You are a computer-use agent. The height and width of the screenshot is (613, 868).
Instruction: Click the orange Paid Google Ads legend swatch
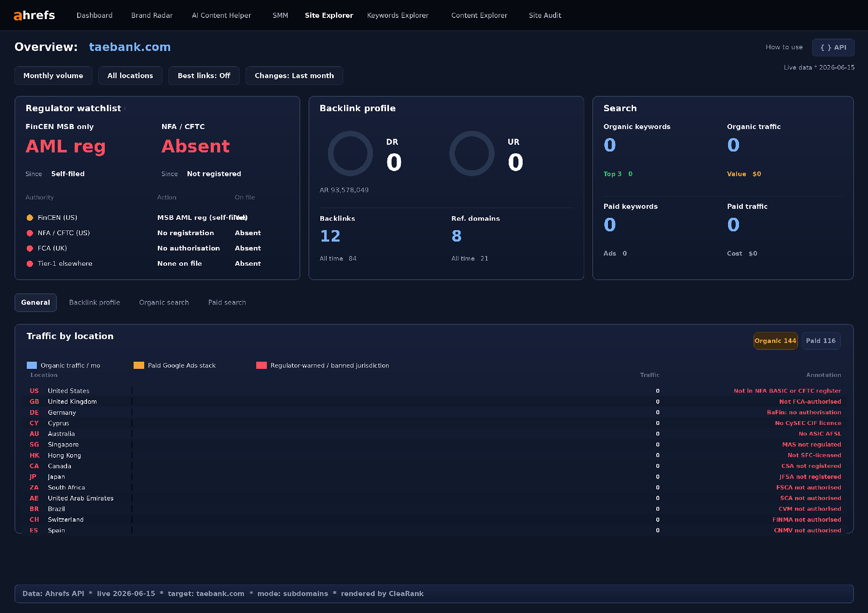pos(139,366)
